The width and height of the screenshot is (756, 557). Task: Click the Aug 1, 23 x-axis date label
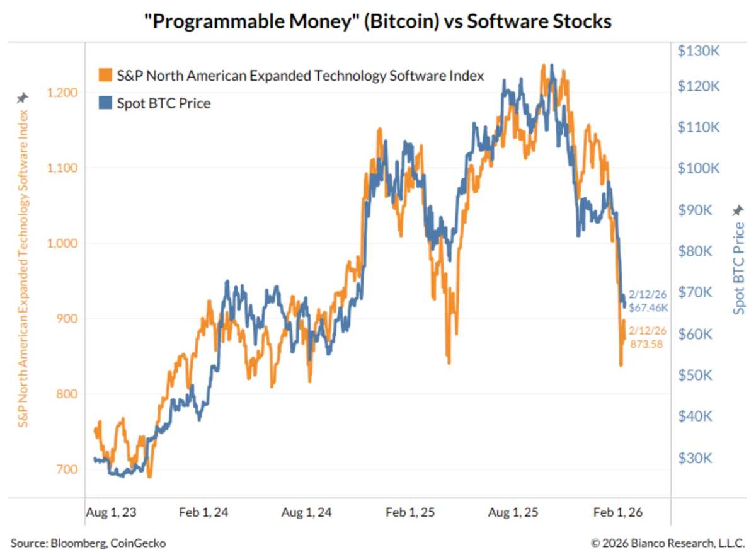[x=110, y=513]
